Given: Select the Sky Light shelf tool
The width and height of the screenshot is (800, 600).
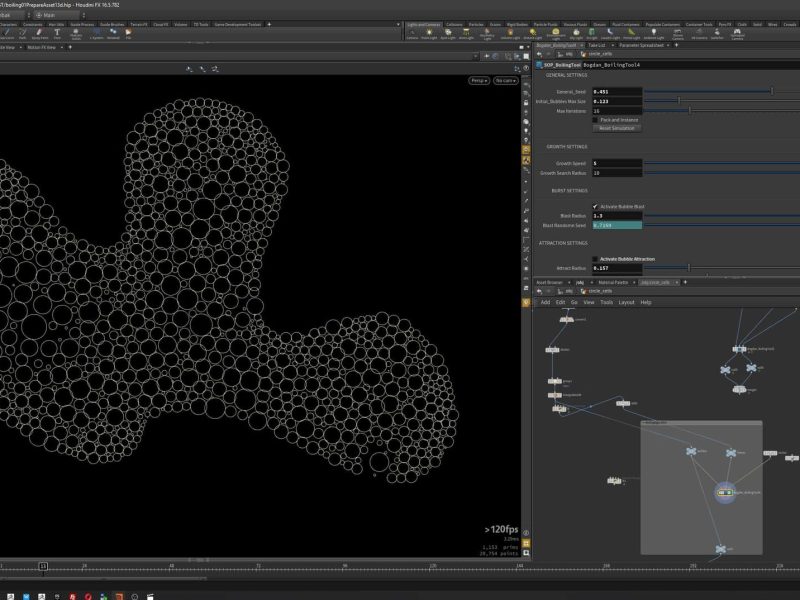Looking at the screenshot, I should coord(576,33).
